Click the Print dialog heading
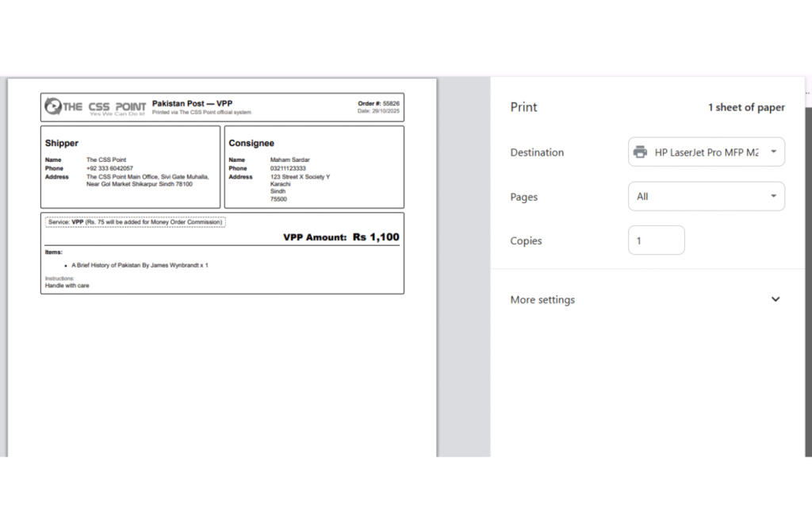812x508 pixels. coord(523,107)
